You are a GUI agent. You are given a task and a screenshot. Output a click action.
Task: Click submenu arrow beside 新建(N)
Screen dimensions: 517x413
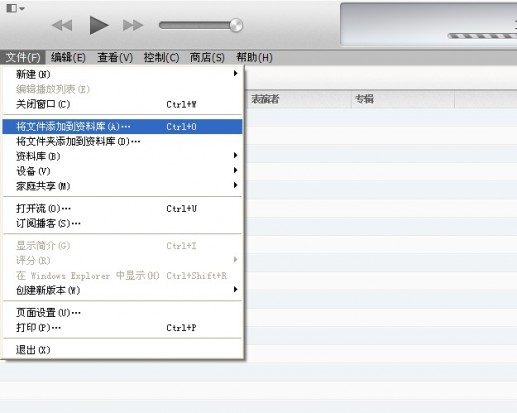(x=235, y=73)
